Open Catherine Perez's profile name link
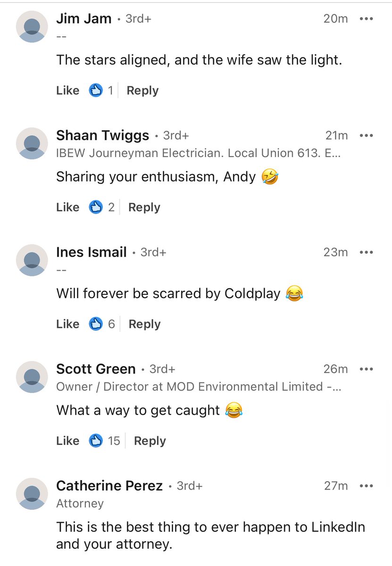The width and height of the screenshot is (392, 566). coord(109,485)
